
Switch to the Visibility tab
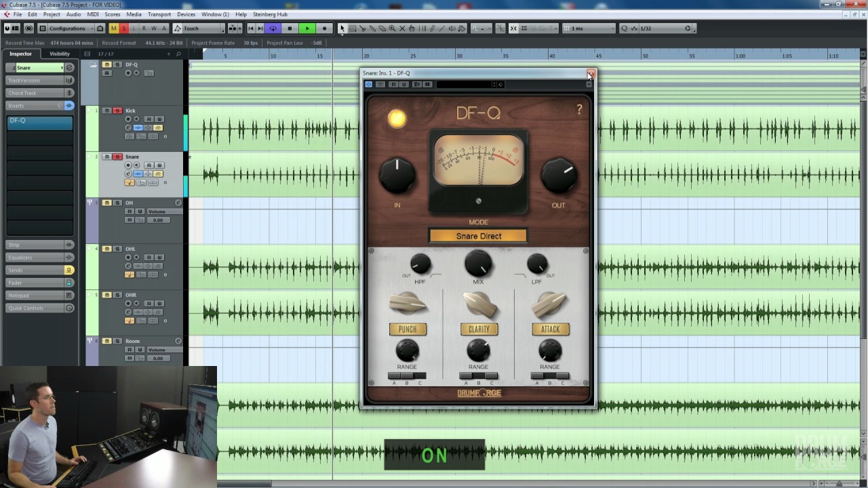coord(60,54)
